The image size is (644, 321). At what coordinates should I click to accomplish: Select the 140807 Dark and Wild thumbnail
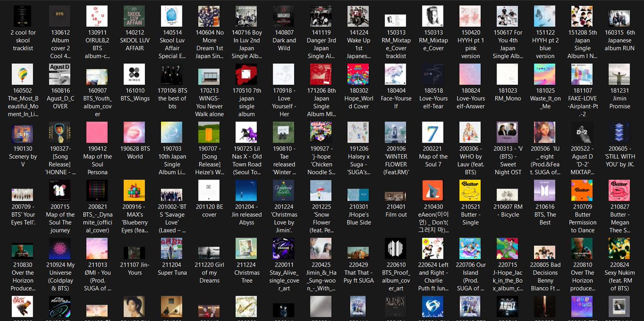(284, 17)
